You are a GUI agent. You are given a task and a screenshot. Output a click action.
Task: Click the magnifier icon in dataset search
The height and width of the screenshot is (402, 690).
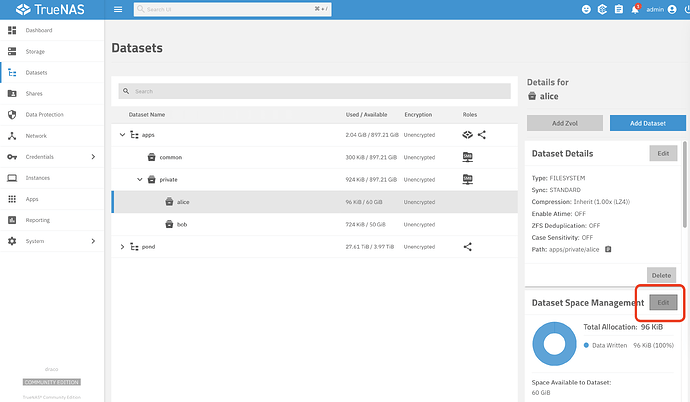tap(126, 91)
